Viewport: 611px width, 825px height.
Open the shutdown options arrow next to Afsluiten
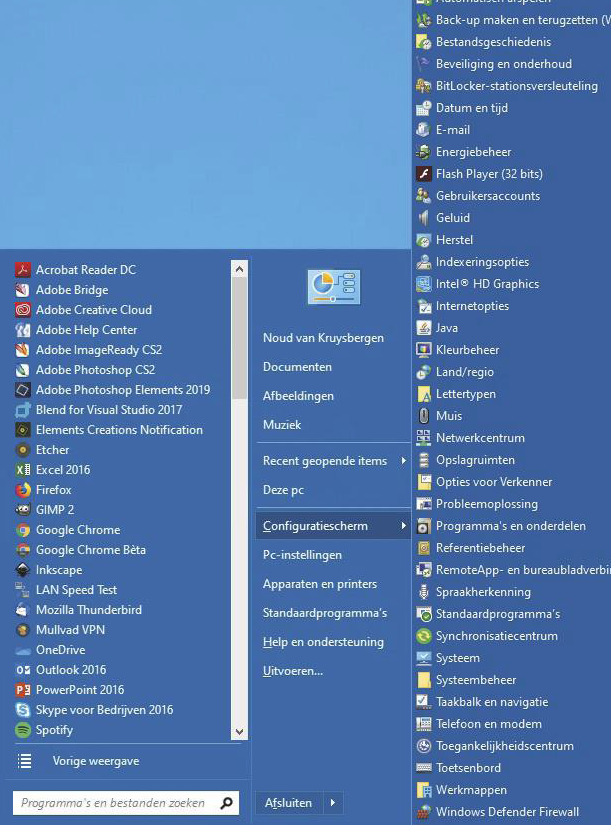(x=333, y=803)
